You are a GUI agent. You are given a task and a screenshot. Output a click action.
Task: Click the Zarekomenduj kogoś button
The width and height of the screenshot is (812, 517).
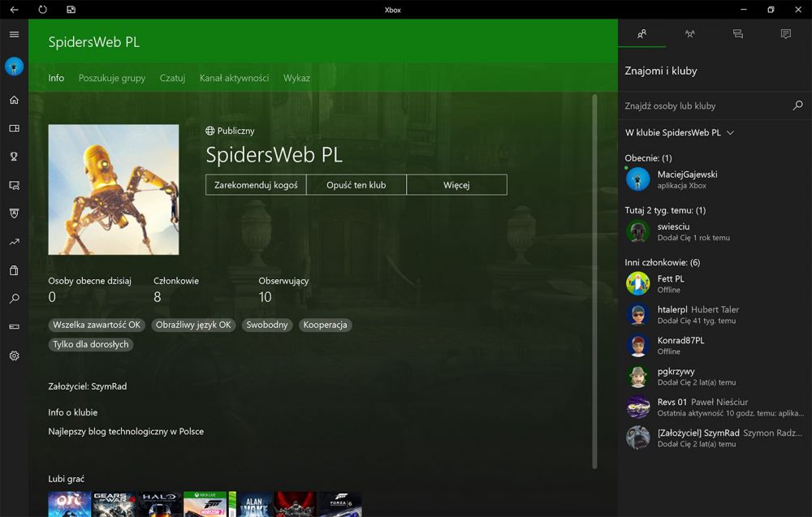256,185
